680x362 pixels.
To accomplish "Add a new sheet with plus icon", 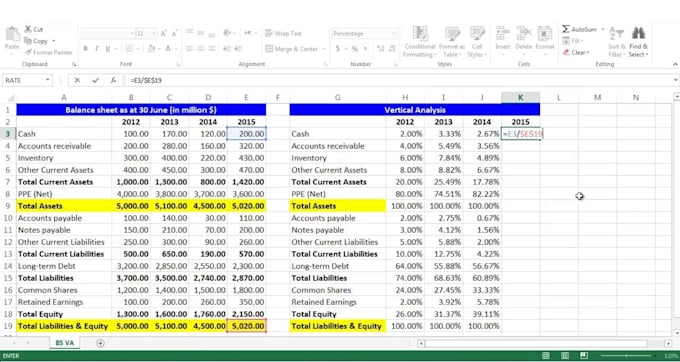I will point(100,343).
